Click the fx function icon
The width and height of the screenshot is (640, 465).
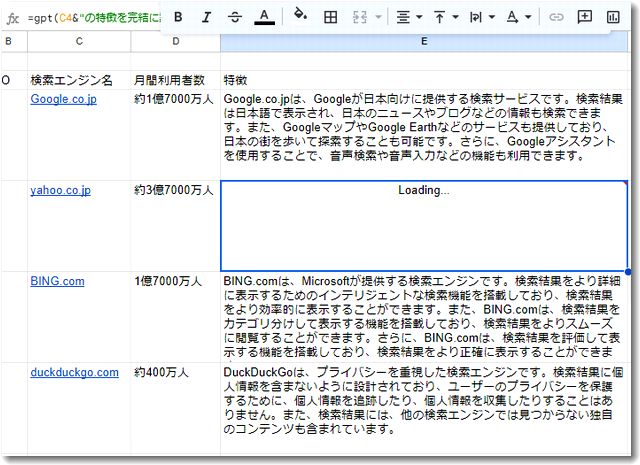click(x=13, y=18)
